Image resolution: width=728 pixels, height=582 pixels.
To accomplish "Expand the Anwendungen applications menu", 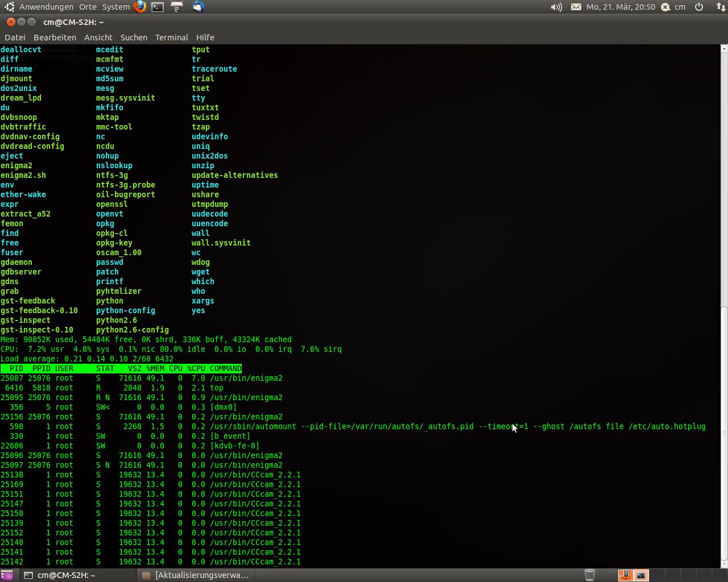I will point(45,7).
